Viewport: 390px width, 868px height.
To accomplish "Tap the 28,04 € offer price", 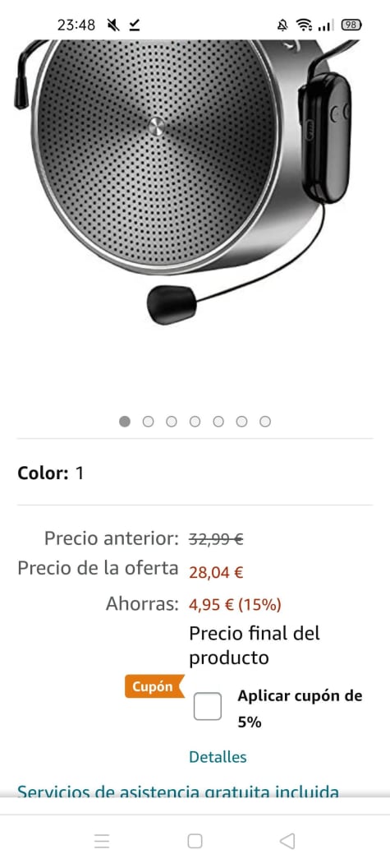I will coord(216,572).
